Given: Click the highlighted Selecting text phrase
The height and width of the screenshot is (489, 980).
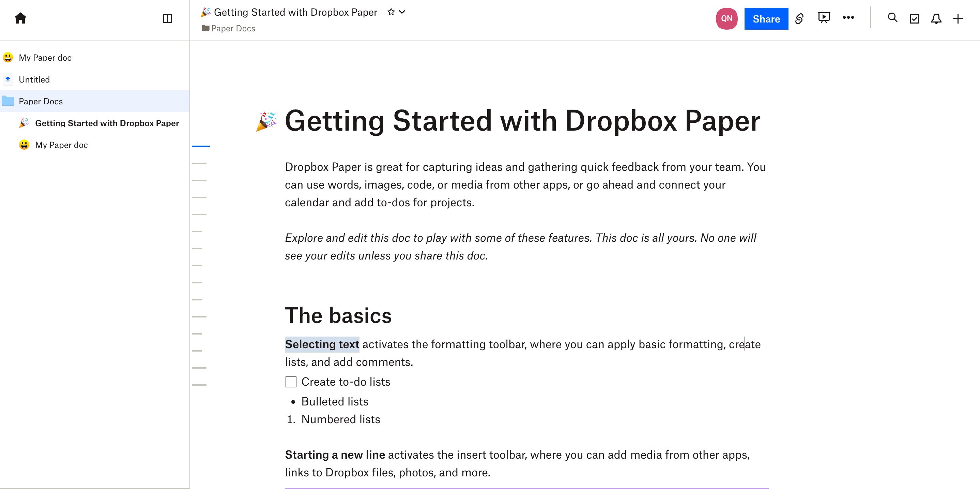Looking at the screenshot, I should [322, 344].
